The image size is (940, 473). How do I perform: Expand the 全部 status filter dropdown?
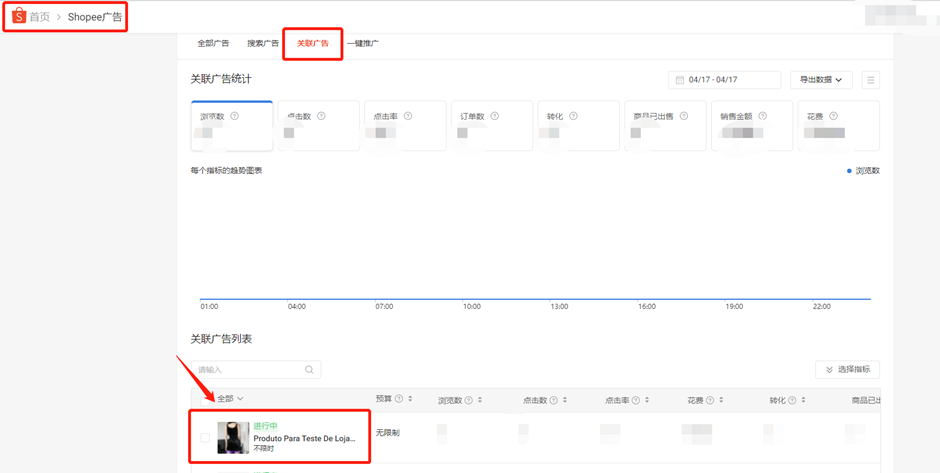pos(230,398)
